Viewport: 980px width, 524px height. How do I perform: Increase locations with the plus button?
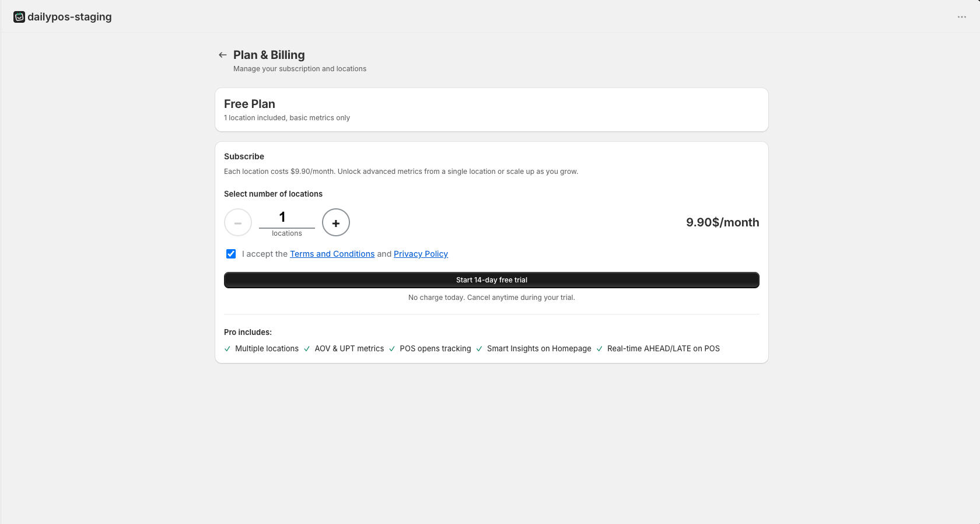(336, 222)
